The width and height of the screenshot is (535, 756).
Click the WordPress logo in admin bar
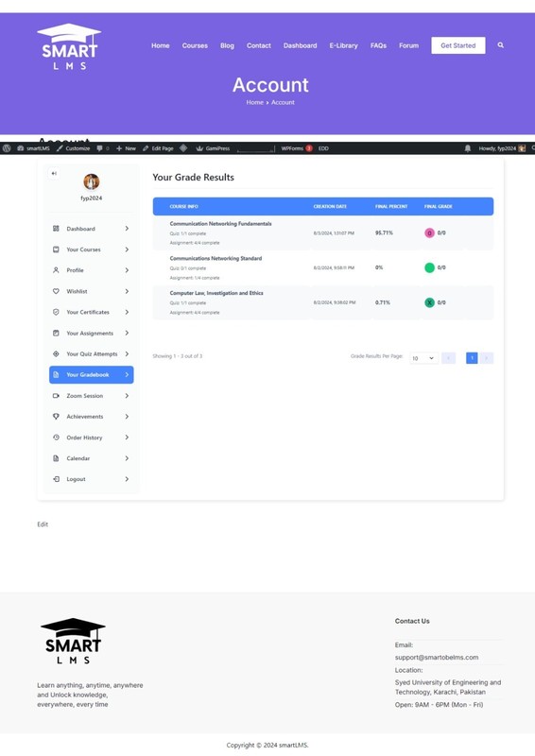[x=7, y=148]
